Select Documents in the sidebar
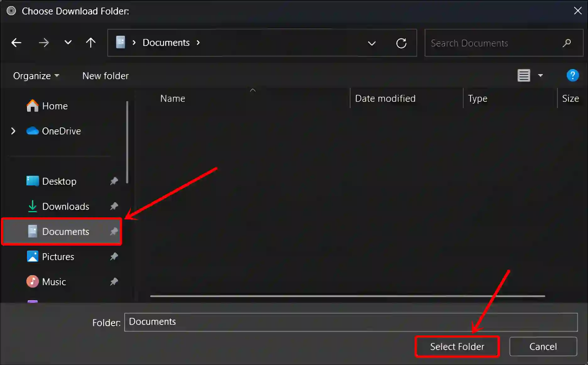 pos(62,232)
